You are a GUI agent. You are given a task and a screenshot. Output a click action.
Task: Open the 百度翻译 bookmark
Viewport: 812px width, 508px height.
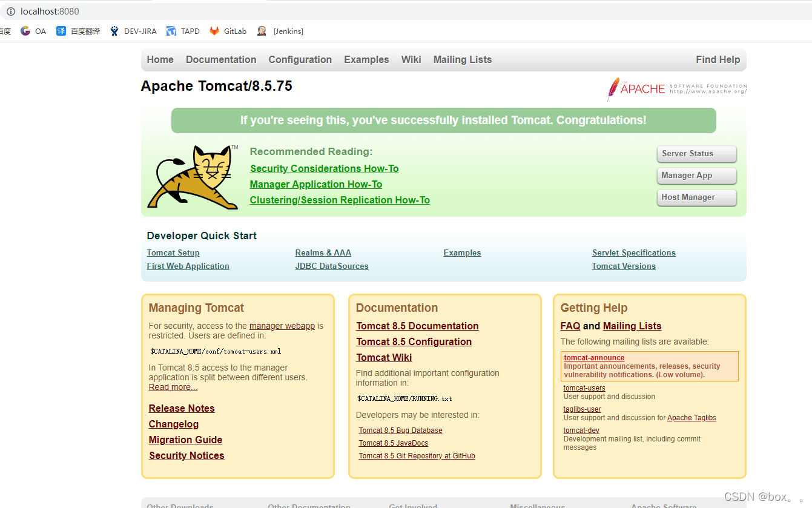pos(78,31)
